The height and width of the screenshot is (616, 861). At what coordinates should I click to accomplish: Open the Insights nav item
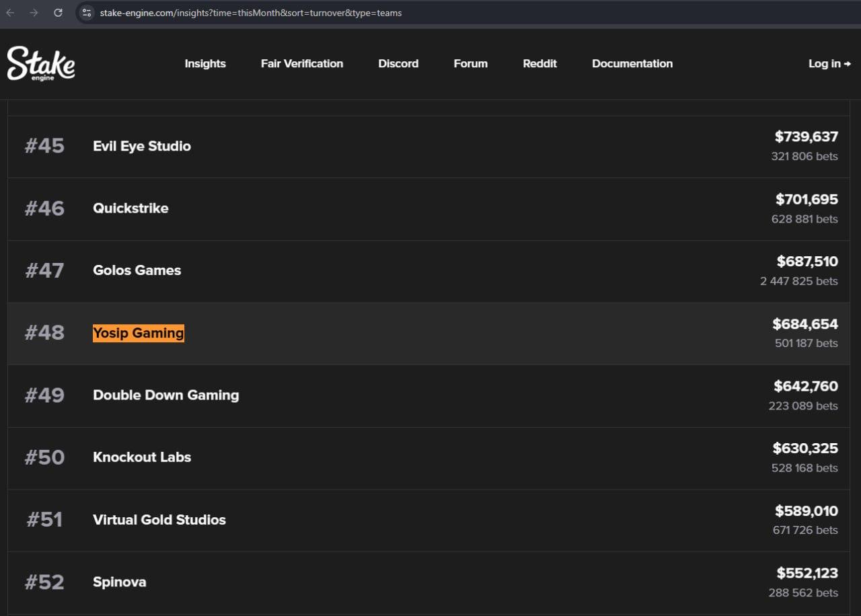coord(205,64)
